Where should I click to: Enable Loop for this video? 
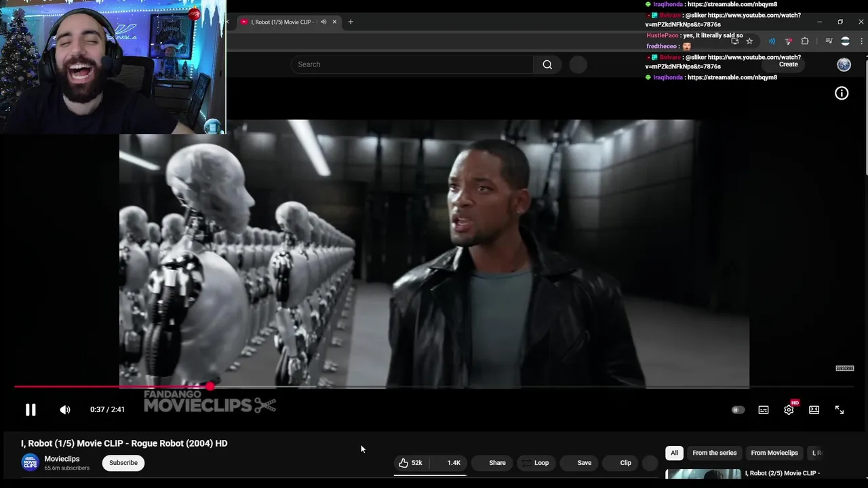pyautogui.click(x=535, y=463)
